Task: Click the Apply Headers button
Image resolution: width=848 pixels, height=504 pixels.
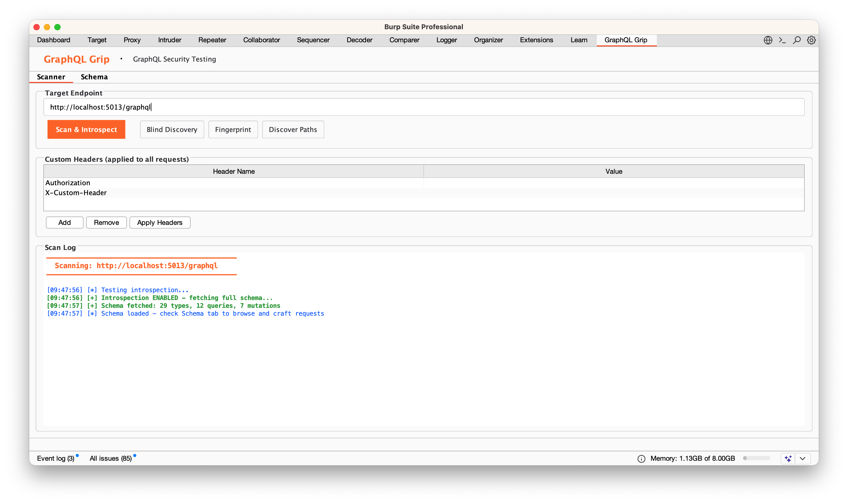Action: [x=160, y=223]
